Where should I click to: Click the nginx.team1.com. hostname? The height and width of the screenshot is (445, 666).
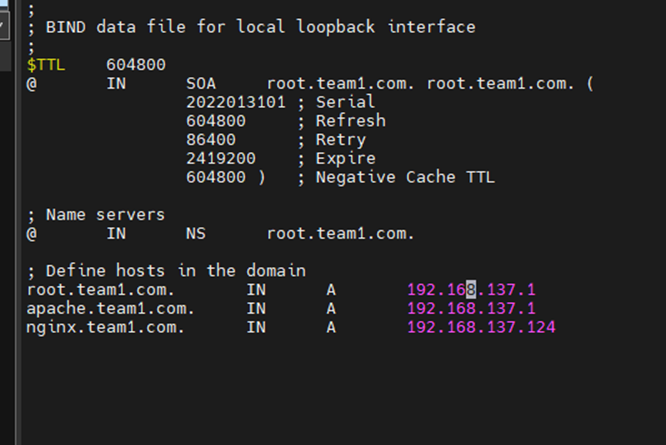(x=105, y=327)
